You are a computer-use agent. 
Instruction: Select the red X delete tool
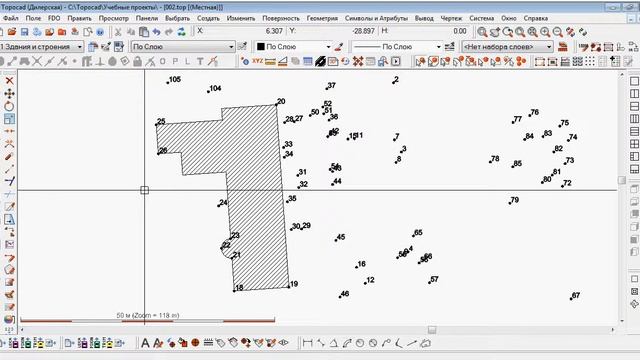9,81
